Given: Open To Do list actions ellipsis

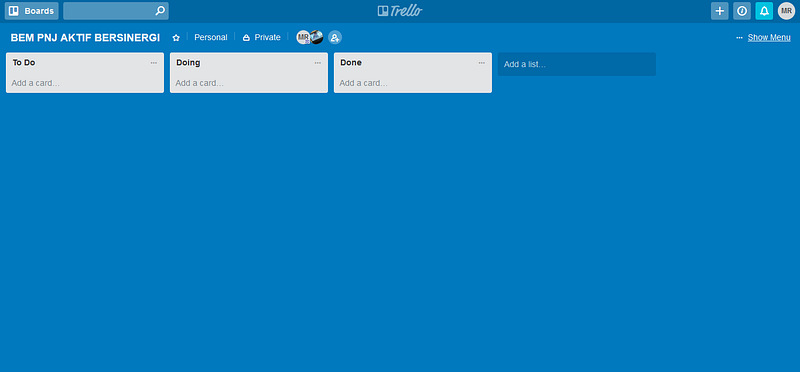Looking at the screenshot, I should pyautogui.click(x=154, y=63).
